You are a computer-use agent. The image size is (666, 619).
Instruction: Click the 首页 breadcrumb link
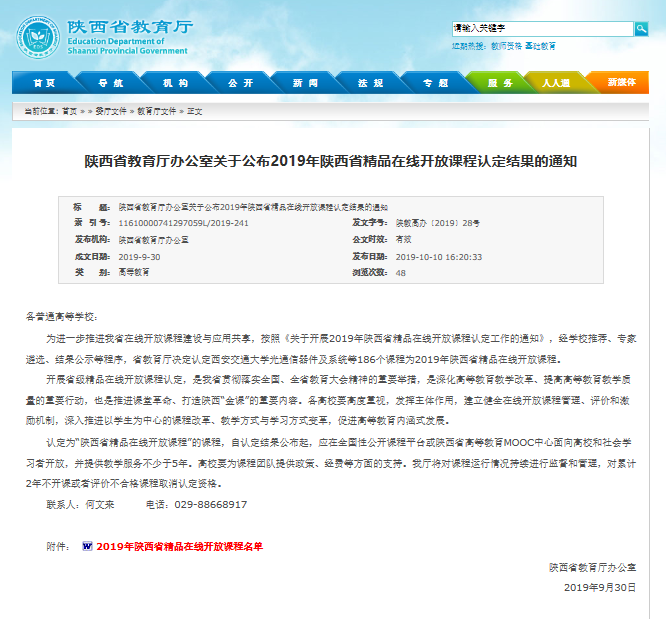point(69,112)
